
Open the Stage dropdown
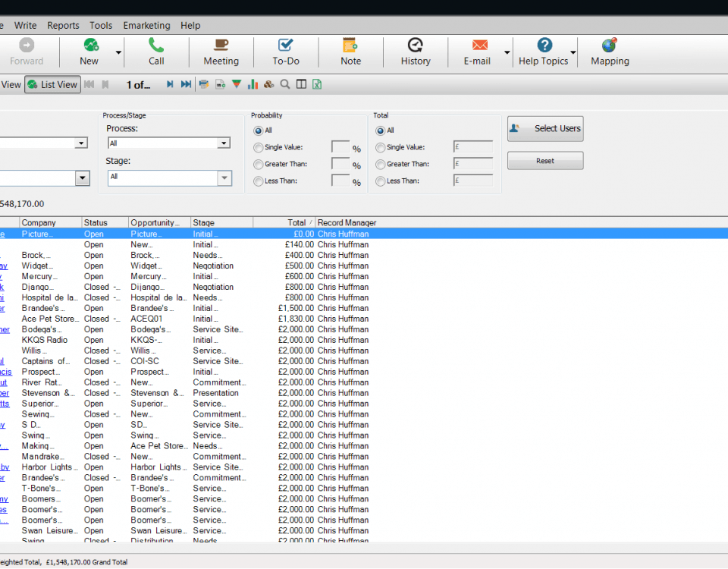[224, 178]
